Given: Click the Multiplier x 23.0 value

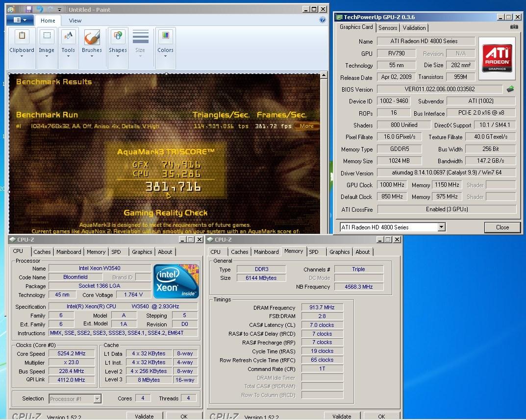Looking at the screenshot, I should pyautogui.click(x=72, y=362).
